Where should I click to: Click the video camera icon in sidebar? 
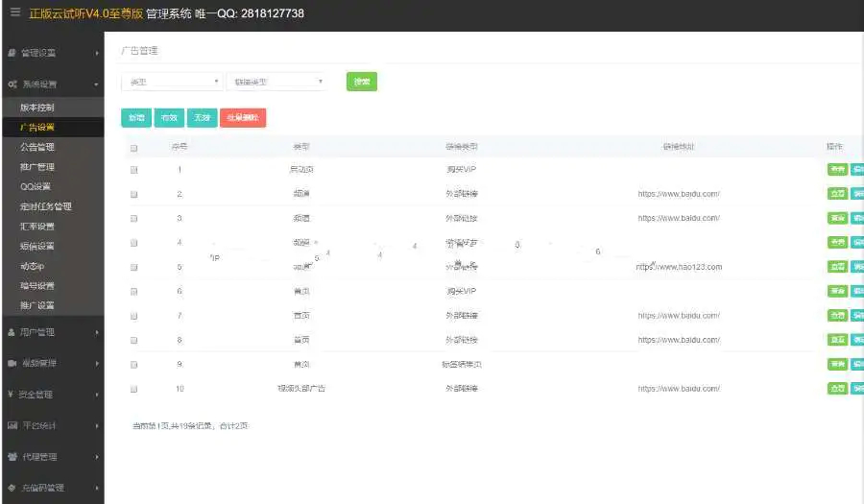point(12,363)
